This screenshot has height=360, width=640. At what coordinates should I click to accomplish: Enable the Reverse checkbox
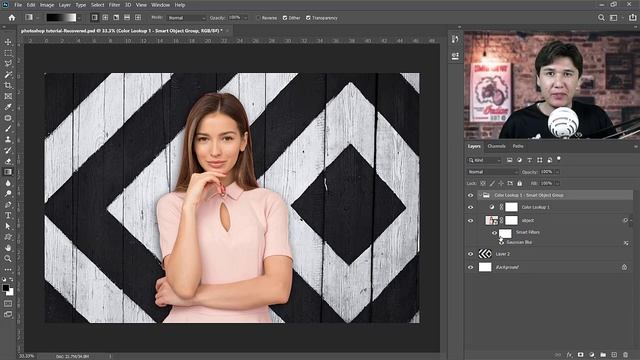point(258,18)
